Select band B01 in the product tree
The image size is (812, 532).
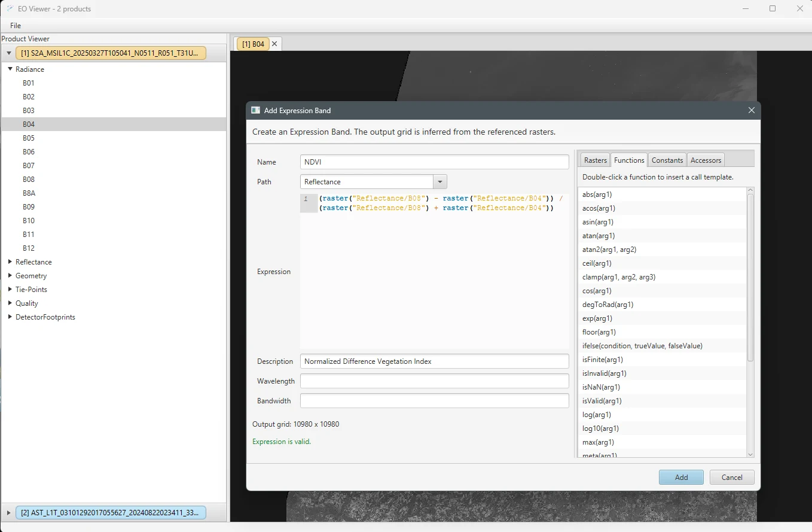(114, 83)
